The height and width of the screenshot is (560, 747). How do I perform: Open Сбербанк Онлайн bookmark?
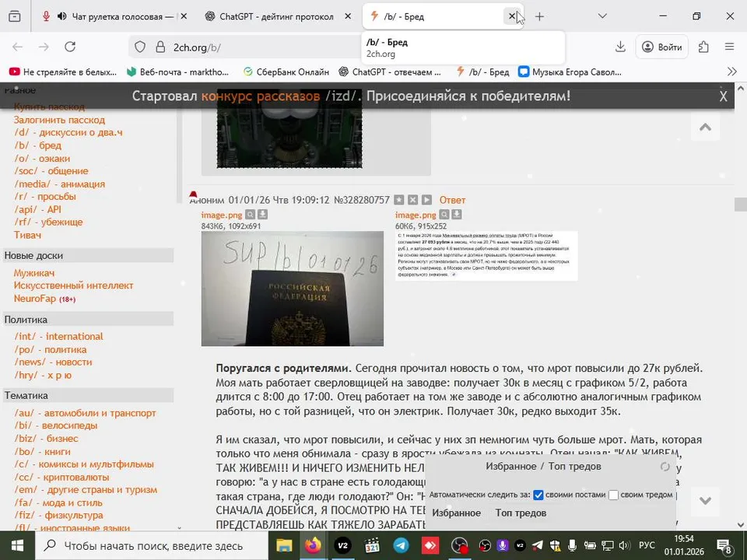coord(286,72)
